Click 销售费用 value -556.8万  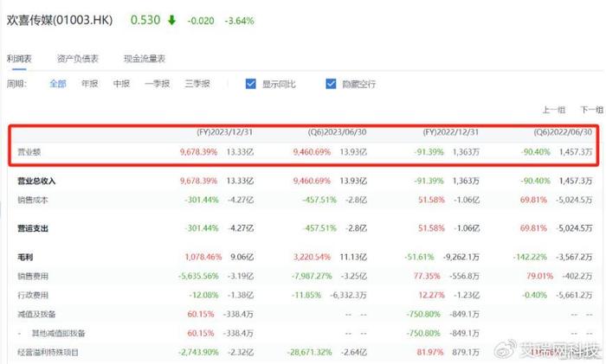465,276
